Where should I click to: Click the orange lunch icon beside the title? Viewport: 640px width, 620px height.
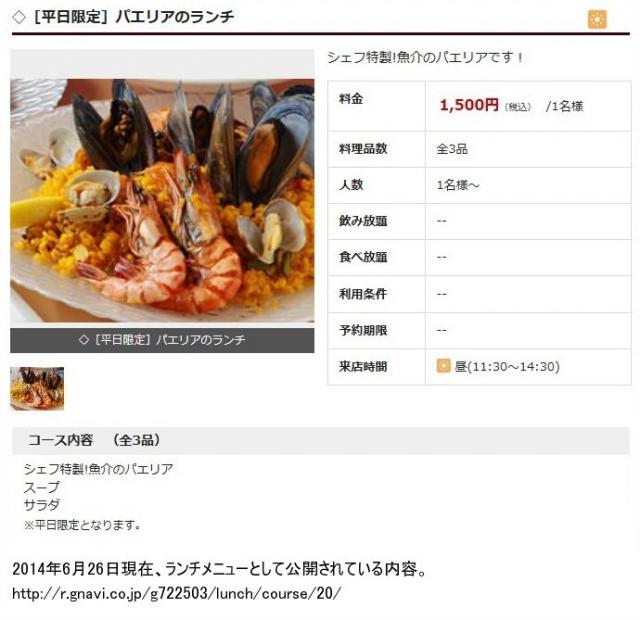click(x=597, y=19)
